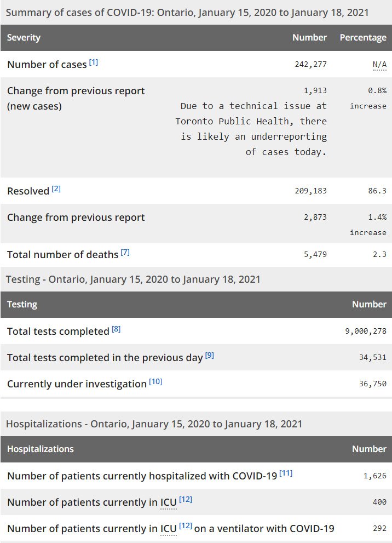Select the Hospitalizations column header
The height and width of the screenshot is (543, 392).
[x=41, y=449]
